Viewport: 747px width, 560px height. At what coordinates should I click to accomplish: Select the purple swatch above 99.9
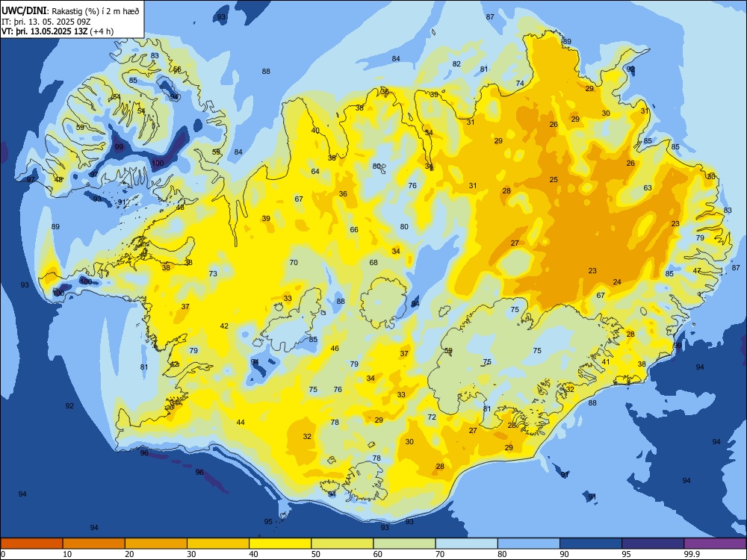click(715, 544)
